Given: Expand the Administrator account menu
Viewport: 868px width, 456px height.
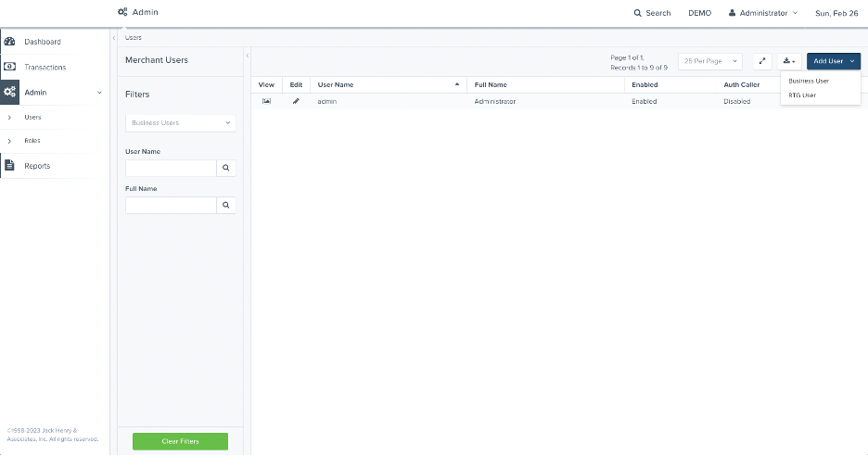Looking at the screenshot, I should point(762,13).
